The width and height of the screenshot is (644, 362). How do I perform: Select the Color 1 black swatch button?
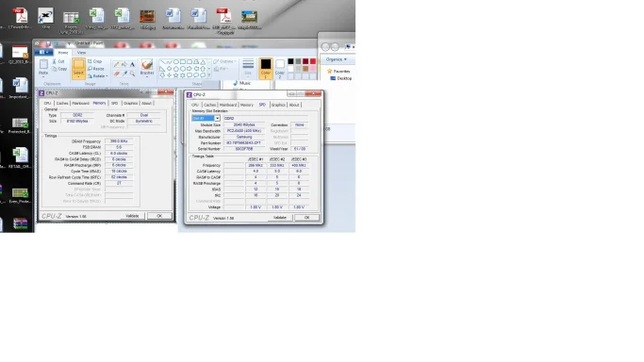tap(266, 68)
